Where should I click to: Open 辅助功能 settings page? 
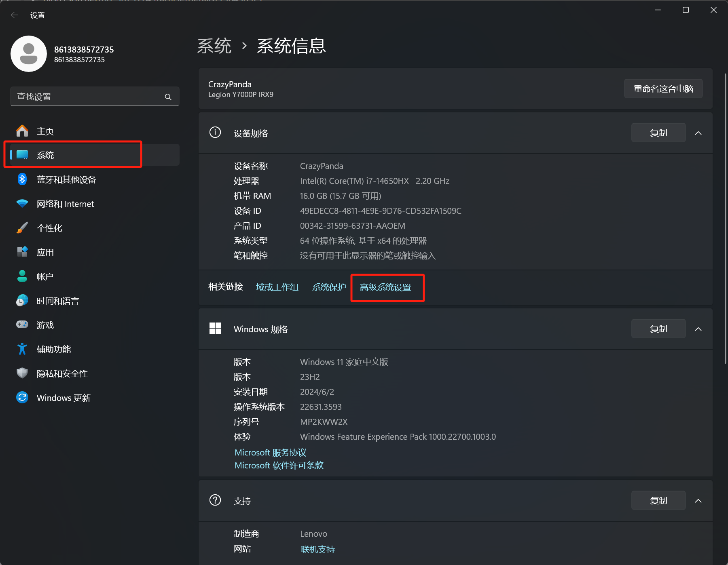[x=95, y=349]
